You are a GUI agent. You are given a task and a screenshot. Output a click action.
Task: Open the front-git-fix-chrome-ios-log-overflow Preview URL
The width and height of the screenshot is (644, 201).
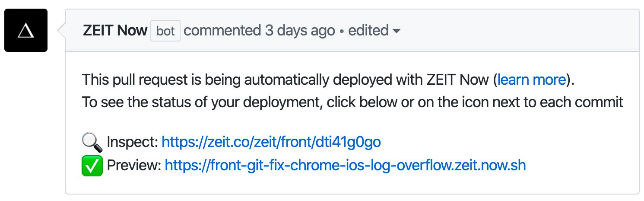tap(345, 165)
